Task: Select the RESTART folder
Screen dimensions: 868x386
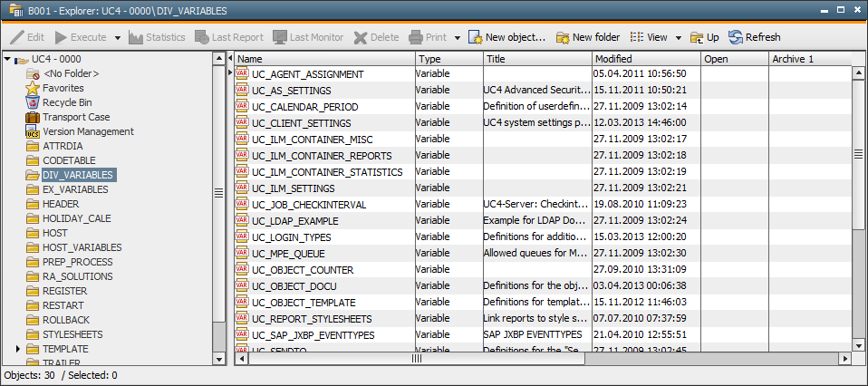Action: [54, 305]
